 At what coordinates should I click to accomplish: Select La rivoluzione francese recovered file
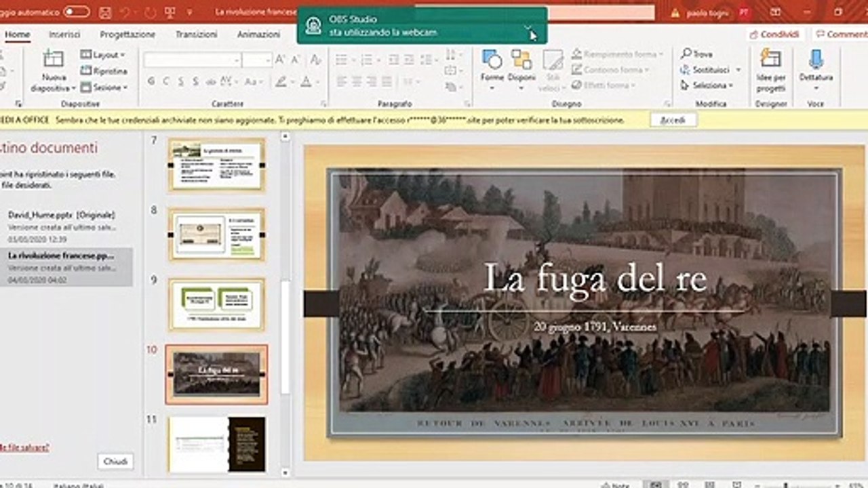click(66, 267)
